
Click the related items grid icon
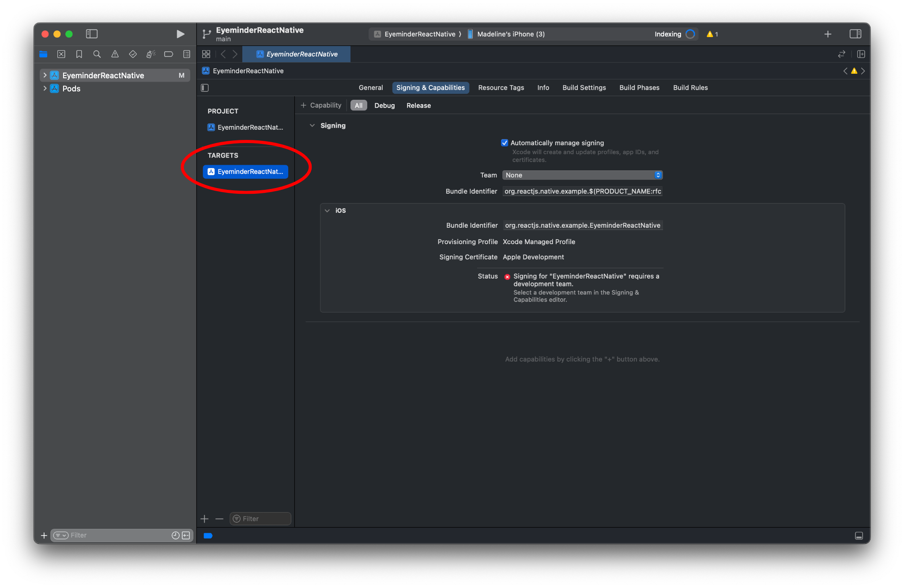[x=206, y=54]
